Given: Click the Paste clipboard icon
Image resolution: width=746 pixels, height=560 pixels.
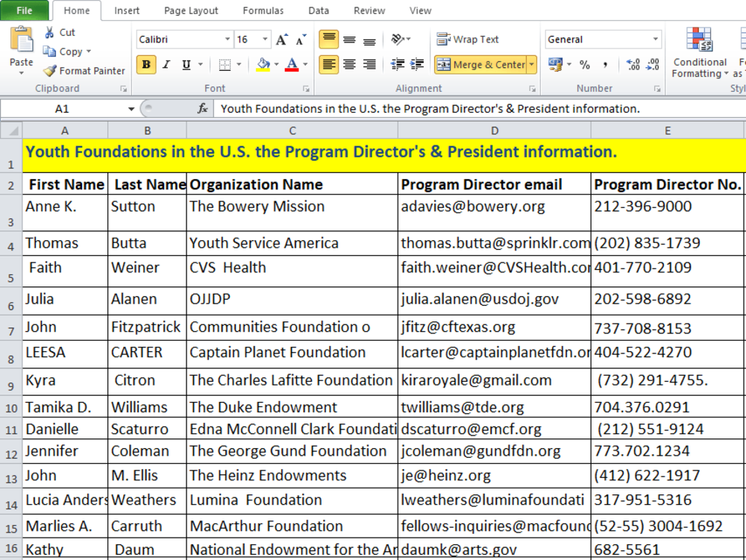Looking at the screenshot, I should click(22, 40).
